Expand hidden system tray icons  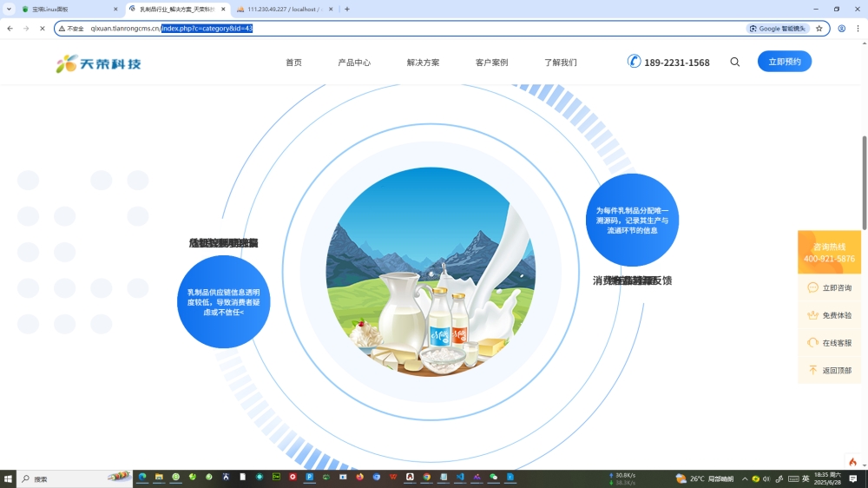[745, 478]
